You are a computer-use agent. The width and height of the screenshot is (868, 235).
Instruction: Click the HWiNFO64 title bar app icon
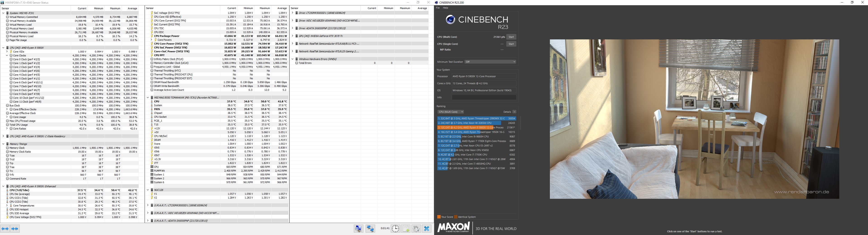point(3,2)
